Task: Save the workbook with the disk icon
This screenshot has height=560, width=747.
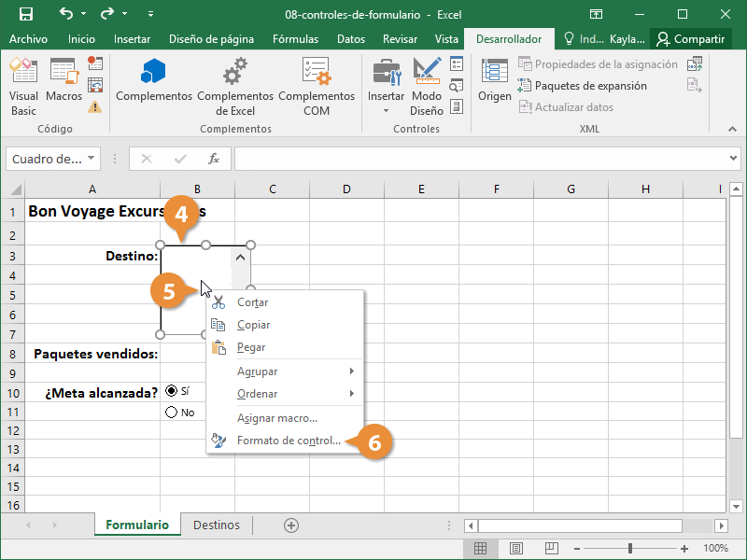Action: [x=26, y=14]
